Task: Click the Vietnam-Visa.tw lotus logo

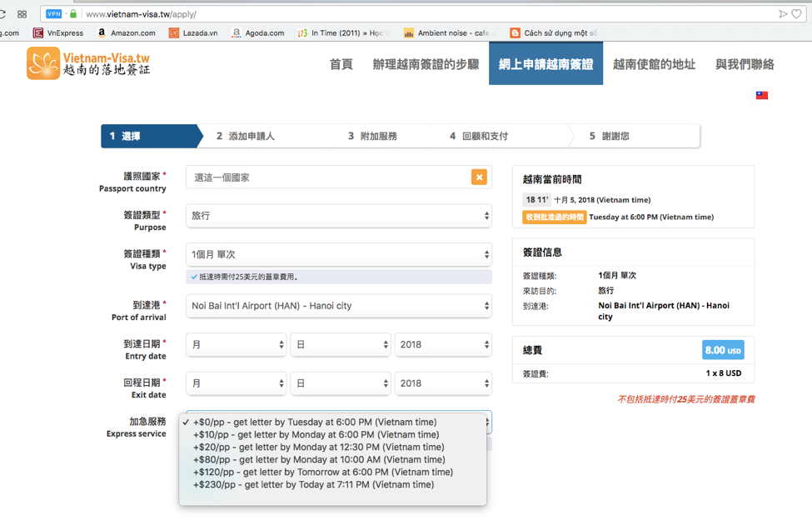Action: click(42, 63)
